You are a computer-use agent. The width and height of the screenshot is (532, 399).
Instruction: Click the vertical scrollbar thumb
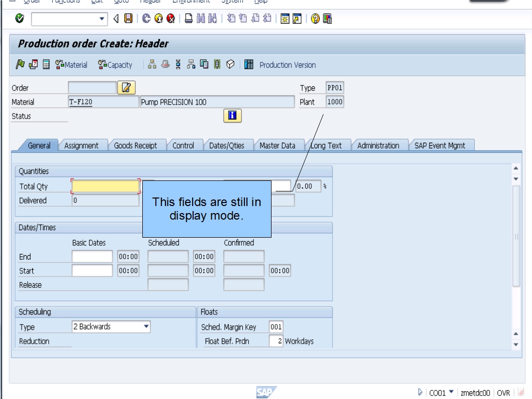coord(516,236)
